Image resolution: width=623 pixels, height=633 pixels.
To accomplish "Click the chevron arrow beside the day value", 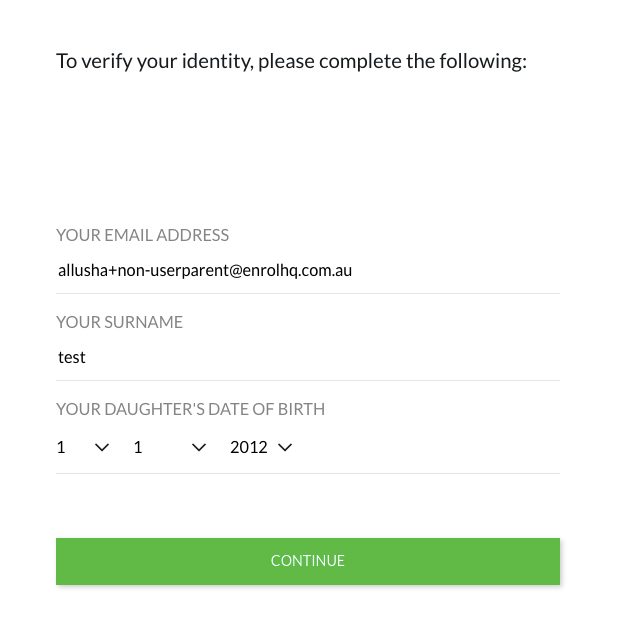I will coord(101,447).
